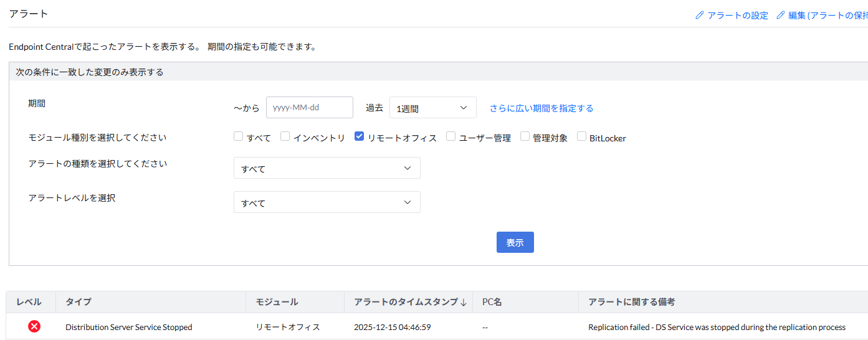
Task: Uncheck the リモートオフィス checkbox
Action: pyautogui.click(x=359, y=137)
